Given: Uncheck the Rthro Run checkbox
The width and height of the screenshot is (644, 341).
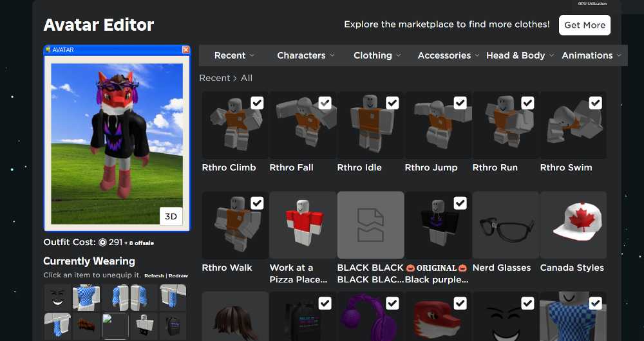Looking at the screenshot, I should tap(528, 102).
